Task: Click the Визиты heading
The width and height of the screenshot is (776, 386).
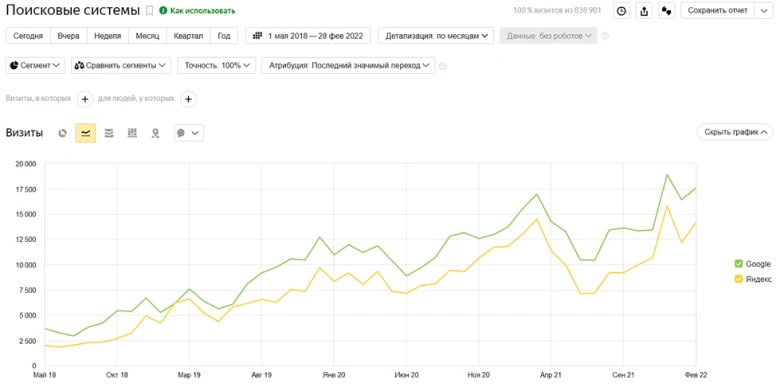Action: click(24, 133)
